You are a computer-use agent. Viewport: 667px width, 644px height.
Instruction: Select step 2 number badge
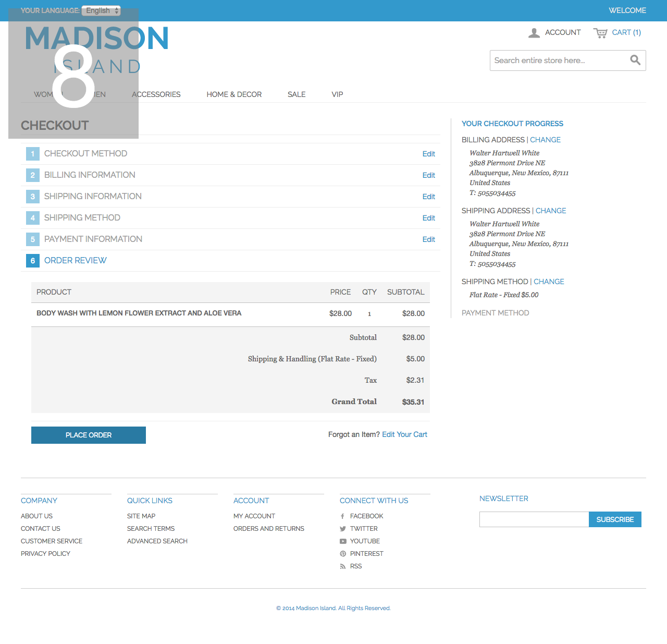click(33, 175)
